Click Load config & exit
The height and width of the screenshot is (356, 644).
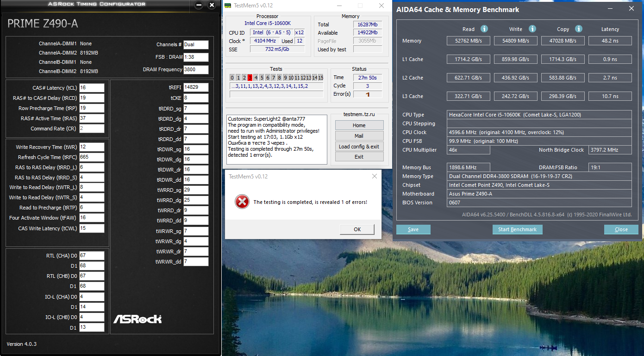pos(359,147)
